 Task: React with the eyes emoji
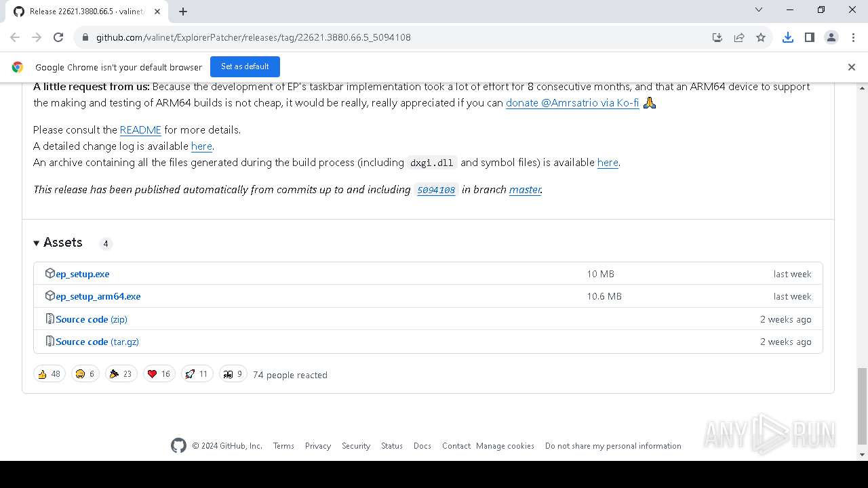pyautogui.click(x=233, y=373)
